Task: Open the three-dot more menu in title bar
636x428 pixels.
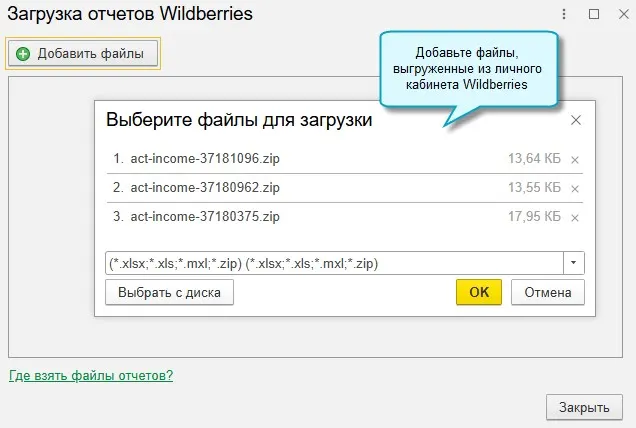Action: pos(564,14)
